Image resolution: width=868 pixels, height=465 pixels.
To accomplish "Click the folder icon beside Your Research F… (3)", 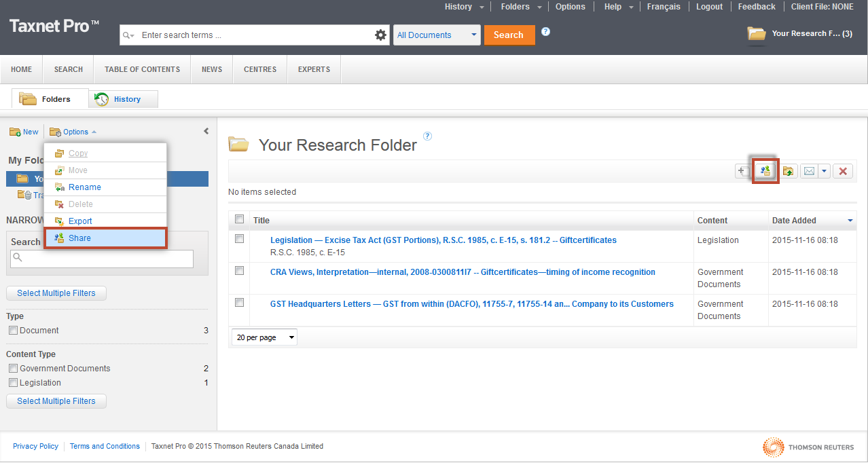I will click(757, 33).
